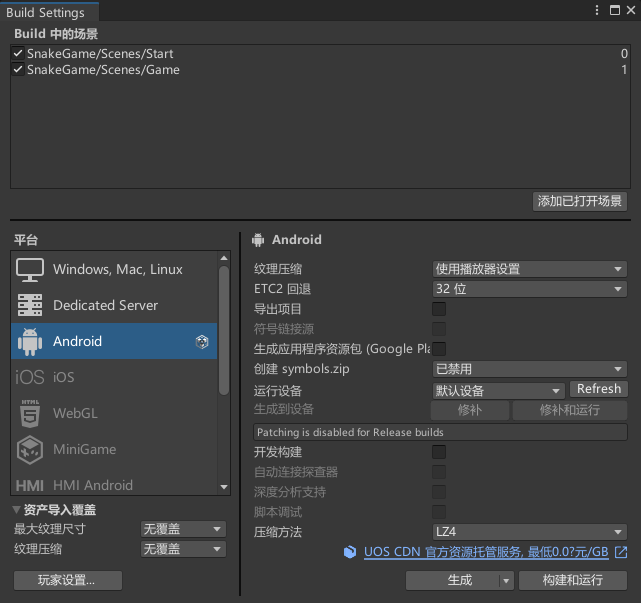Collapse the 资产导入覆盖 section
This screenshot has height=603, width=641.
(x=16, y=510)
